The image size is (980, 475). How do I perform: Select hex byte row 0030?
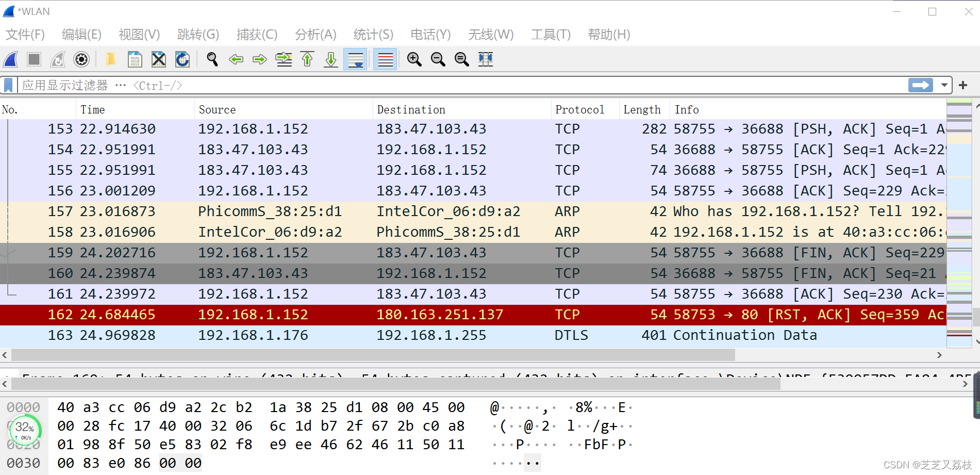23,463
